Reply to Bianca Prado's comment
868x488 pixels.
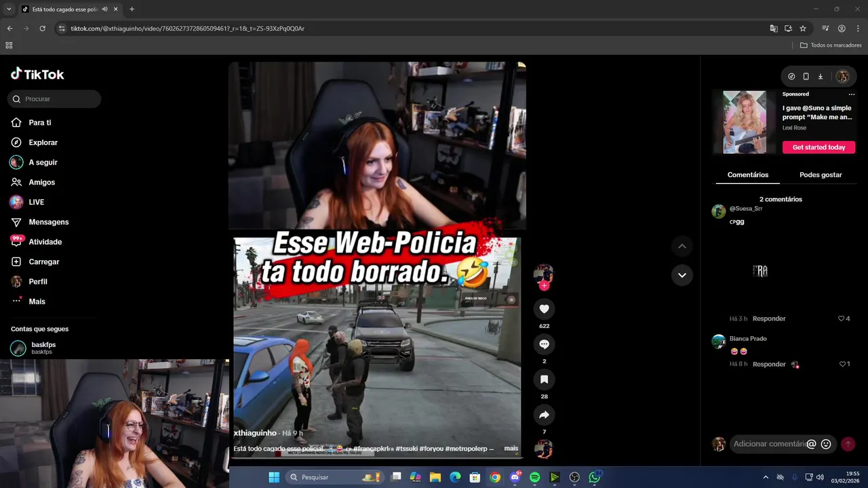(x=769, y=364)
